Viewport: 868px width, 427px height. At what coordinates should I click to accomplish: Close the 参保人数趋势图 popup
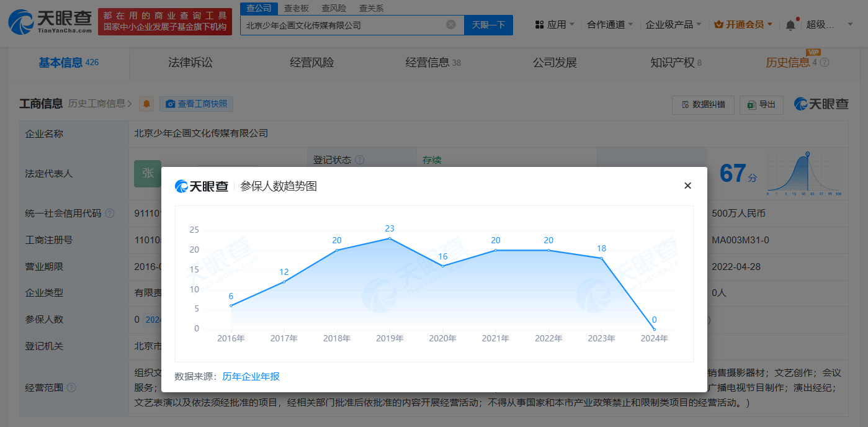pyautogui.click(x=687, y=186)
